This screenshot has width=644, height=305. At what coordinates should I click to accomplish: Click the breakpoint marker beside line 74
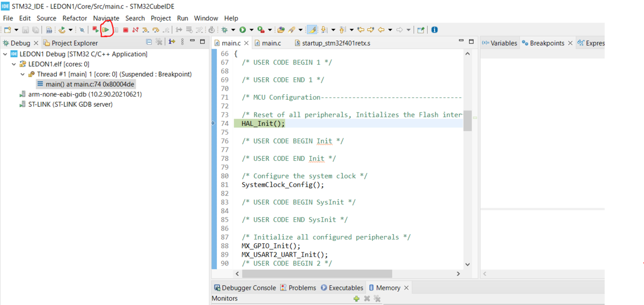pyautogui.click(x=214, y=123)
